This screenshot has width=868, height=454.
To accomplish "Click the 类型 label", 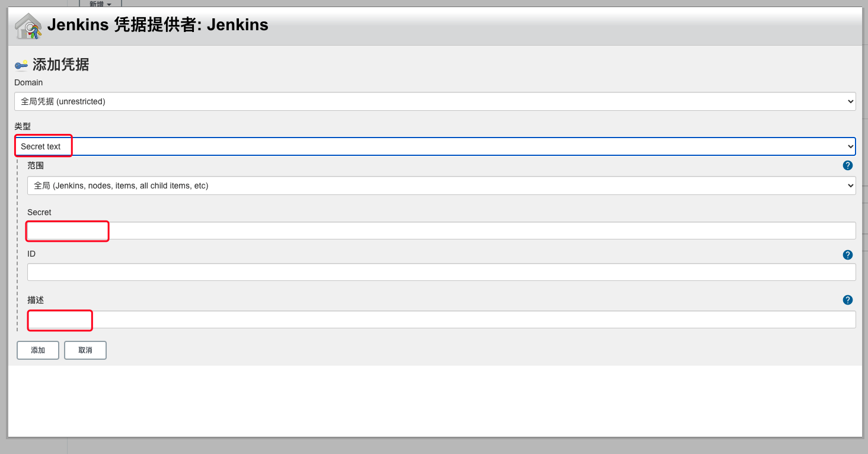I will point(23,126).
